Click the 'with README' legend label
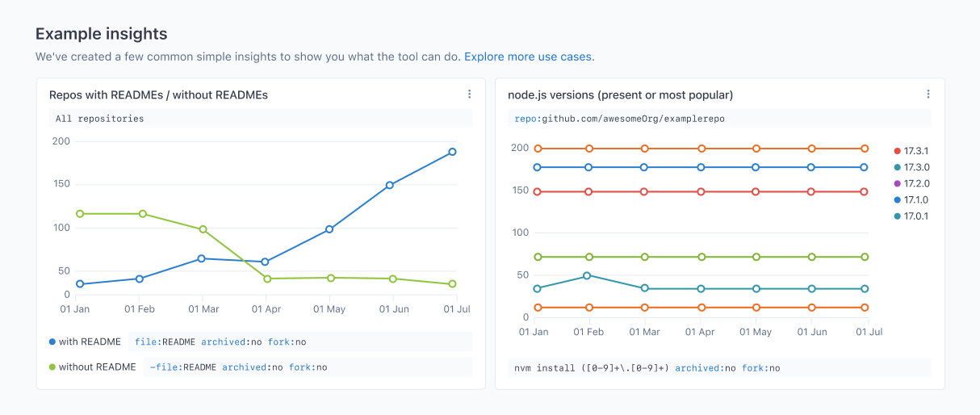This screenshot has width=980, height=415. tap(90, 342)
